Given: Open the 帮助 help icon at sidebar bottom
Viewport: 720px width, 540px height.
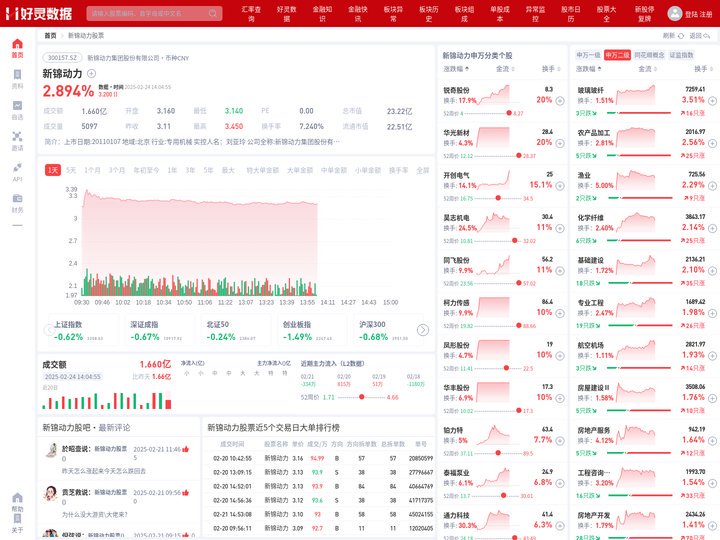Looking at the screenshot, I should point(17,498).
